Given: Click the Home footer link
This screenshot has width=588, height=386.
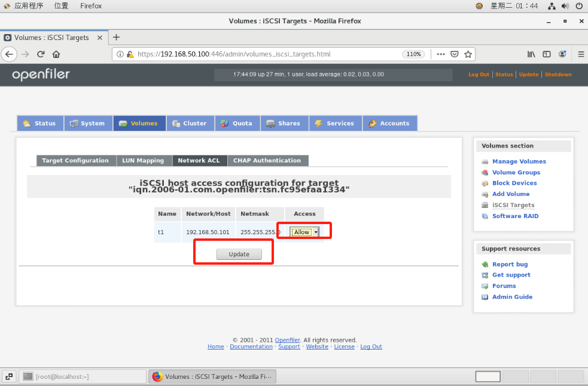Looking at the screenshot, I should (215, 347).
